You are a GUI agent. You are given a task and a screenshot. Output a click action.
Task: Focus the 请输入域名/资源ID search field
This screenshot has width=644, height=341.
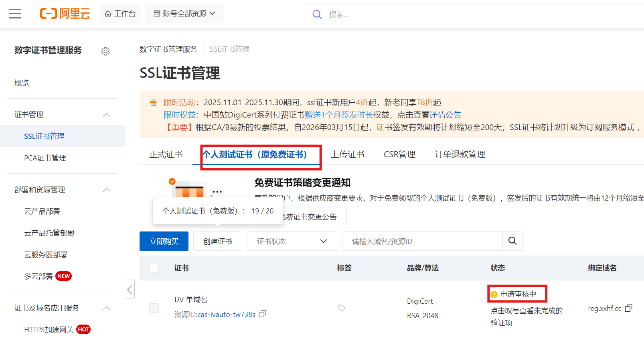click(422, 241)
